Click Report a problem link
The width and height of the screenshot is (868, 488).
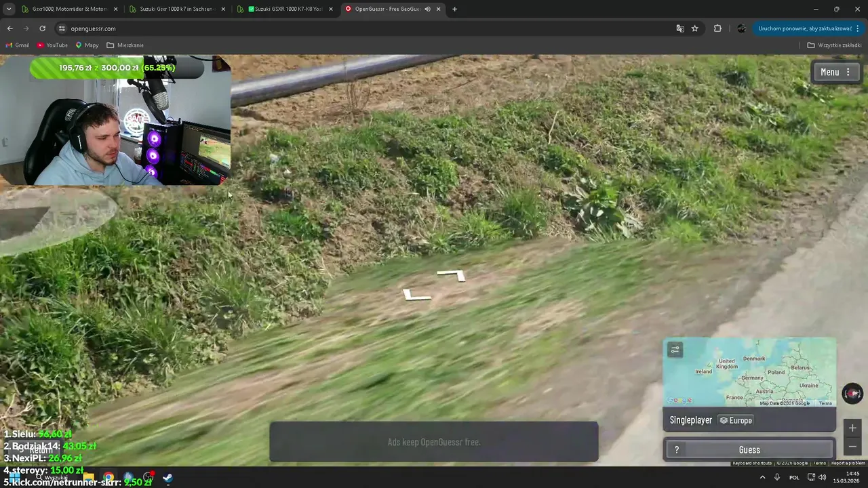point(848,463)
